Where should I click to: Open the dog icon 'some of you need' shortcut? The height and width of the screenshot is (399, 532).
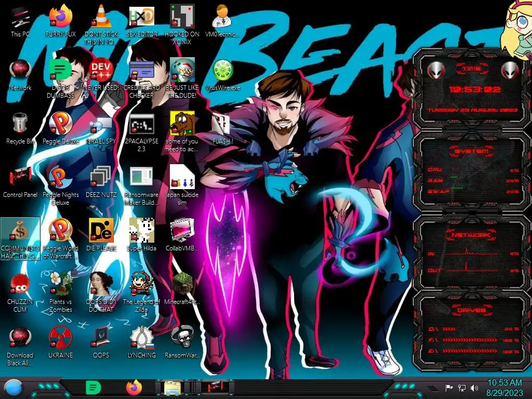tap(182, 132)
